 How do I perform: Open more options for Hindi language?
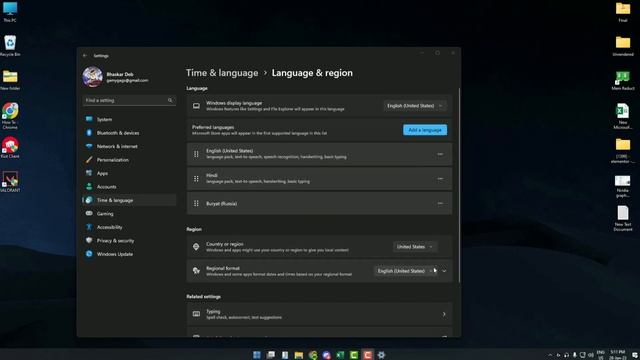tap(440, 179)
